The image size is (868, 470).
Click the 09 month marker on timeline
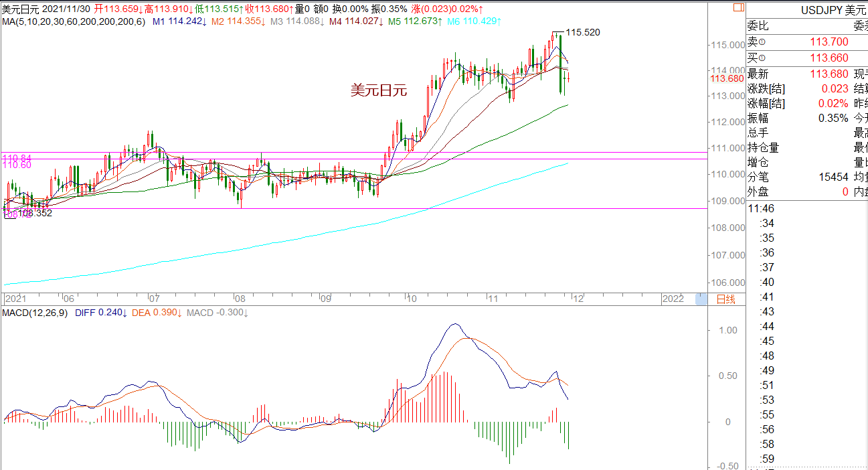point(325,299)
